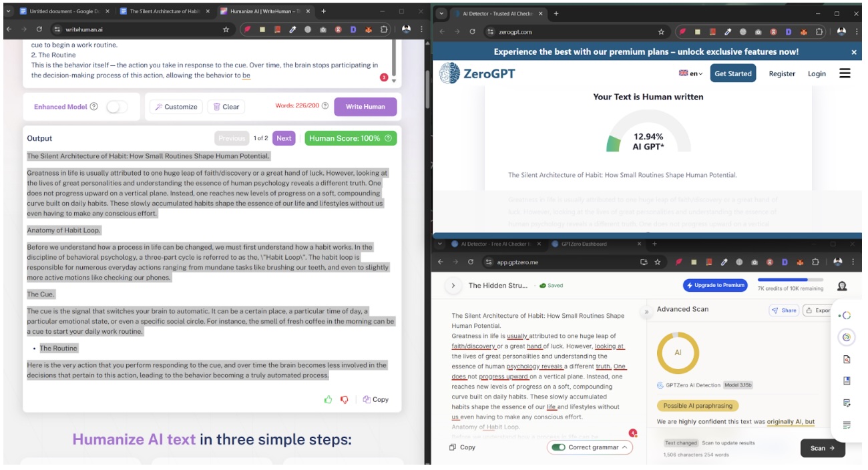The width and height of the screenshot is (868, 470).
Task: Switch to the Untitled document Google Docs tab
Action: [65, 11]
